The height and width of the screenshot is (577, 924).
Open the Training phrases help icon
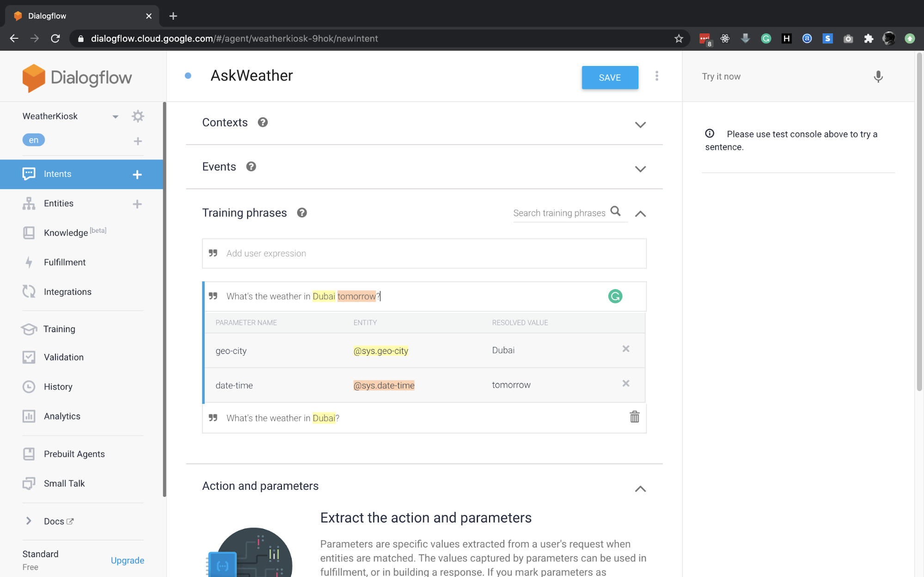[302, 213]
